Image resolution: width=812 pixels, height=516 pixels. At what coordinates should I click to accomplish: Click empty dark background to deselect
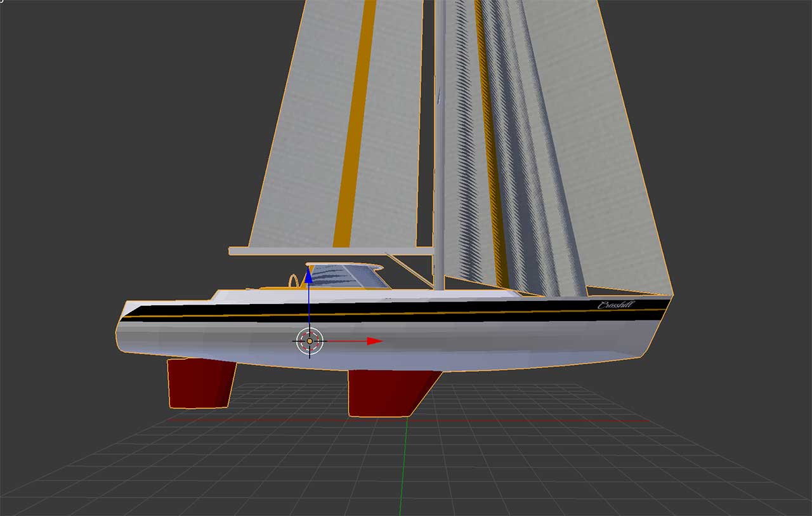click(95, 159)
